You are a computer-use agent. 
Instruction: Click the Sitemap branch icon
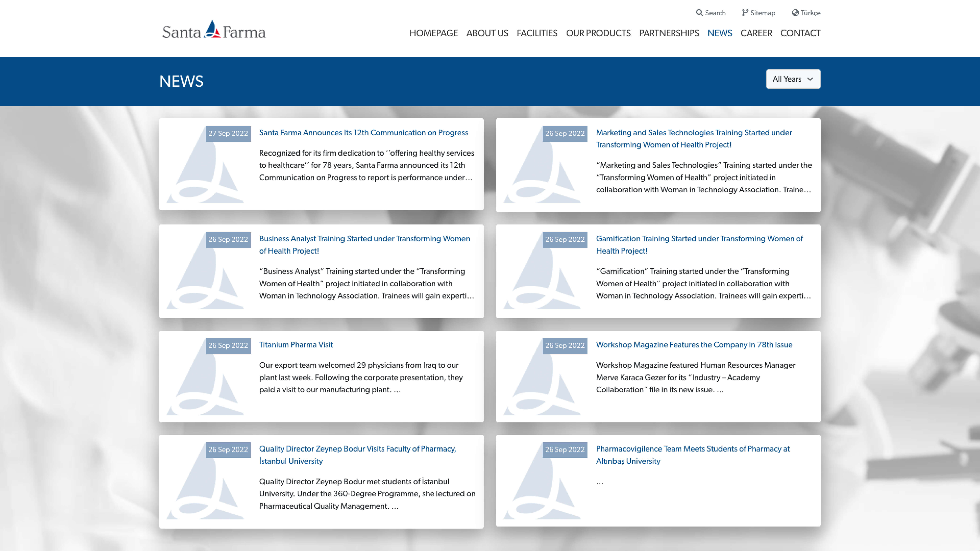745,13
